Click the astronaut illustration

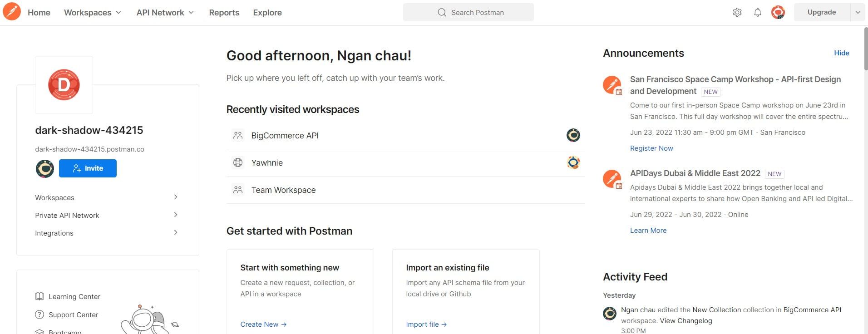tap(149, 319)
